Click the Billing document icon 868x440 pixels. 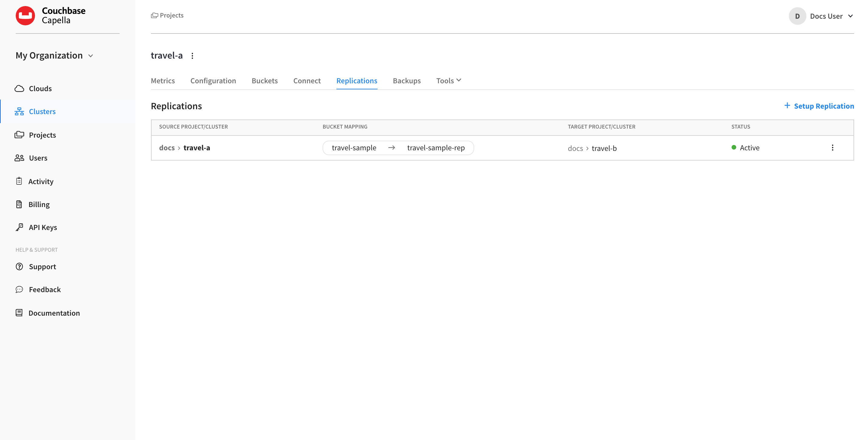tap(19, 204)
